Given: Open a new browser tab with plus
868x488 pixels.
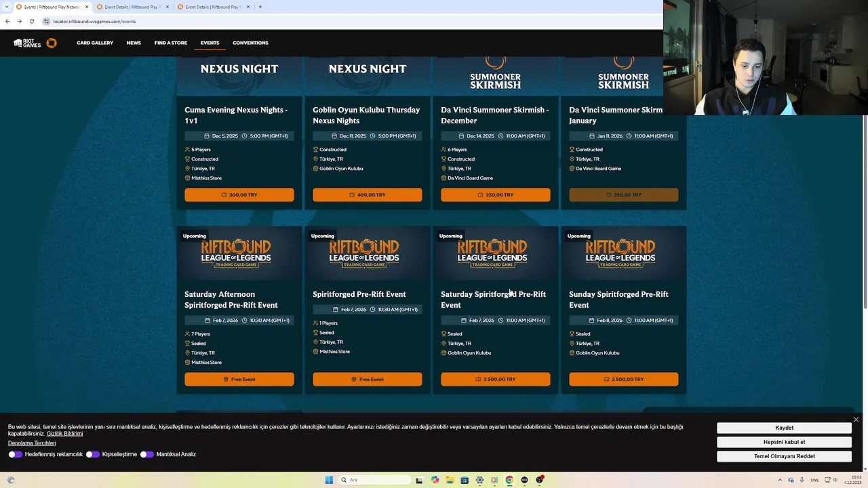Looking at the screenshot, I should click(260, 7).
